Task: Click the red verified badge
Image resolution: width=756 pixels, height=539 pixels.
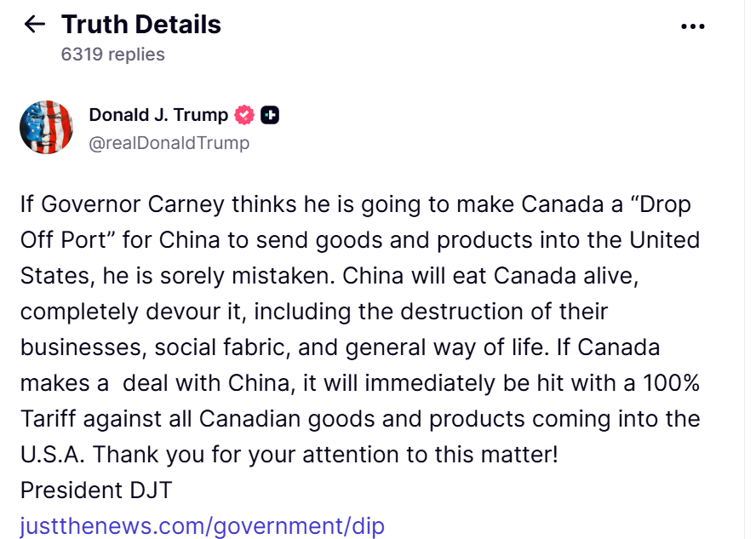Action: [244, 115]
